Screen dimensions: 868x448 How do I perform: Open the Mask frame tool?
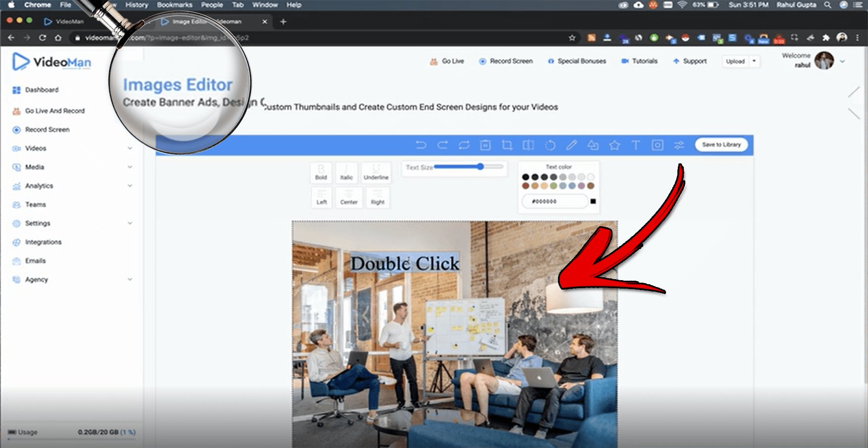(x=657, y=145)
